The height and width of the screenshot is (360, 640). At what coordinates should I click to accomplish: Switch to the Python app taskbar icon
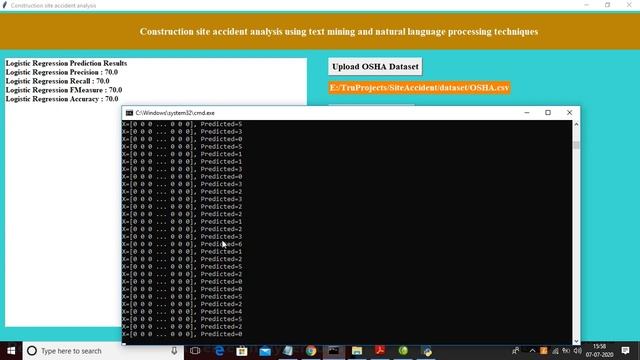coord(427,351)
